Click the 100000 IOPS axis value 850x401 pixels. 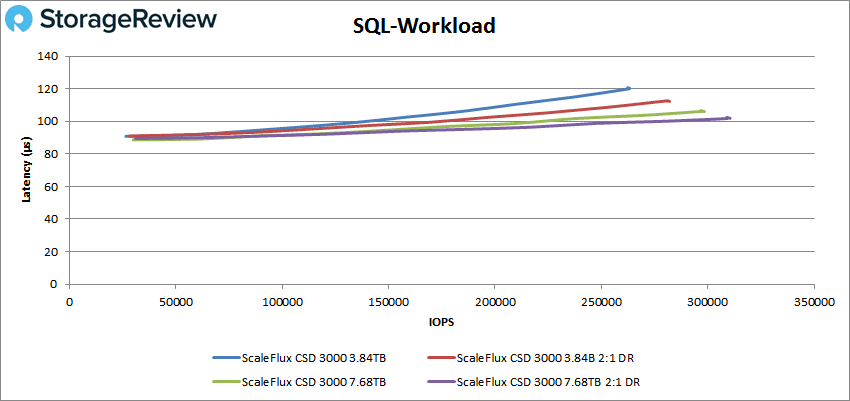282,302
